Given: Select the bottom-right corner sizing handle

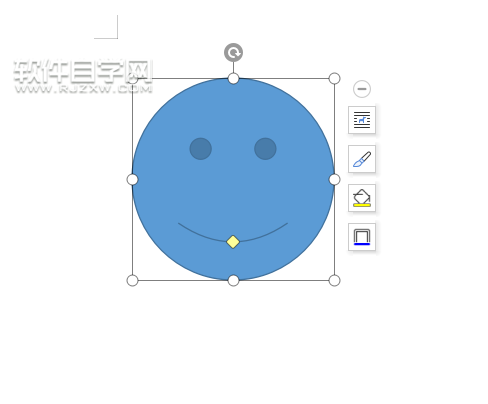Looking at the screenshot, I should [334, 281].
